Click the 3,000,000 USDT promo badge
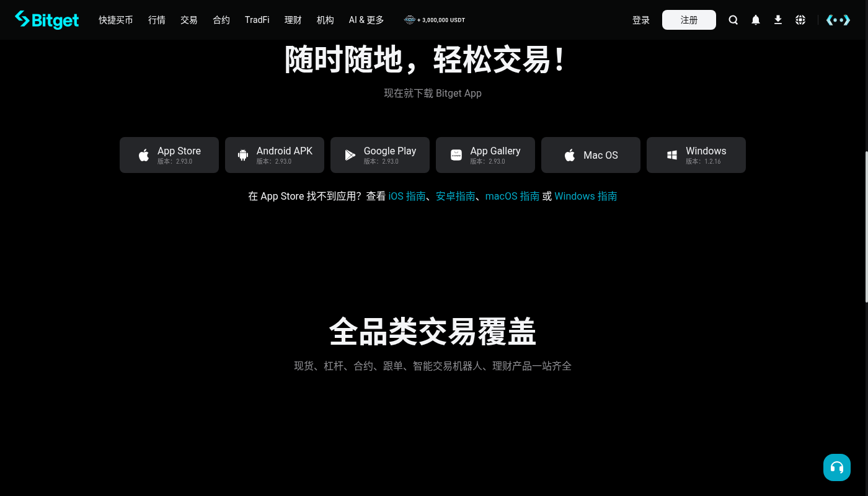This screenshot has width=868, height=496. click(435, 20)
